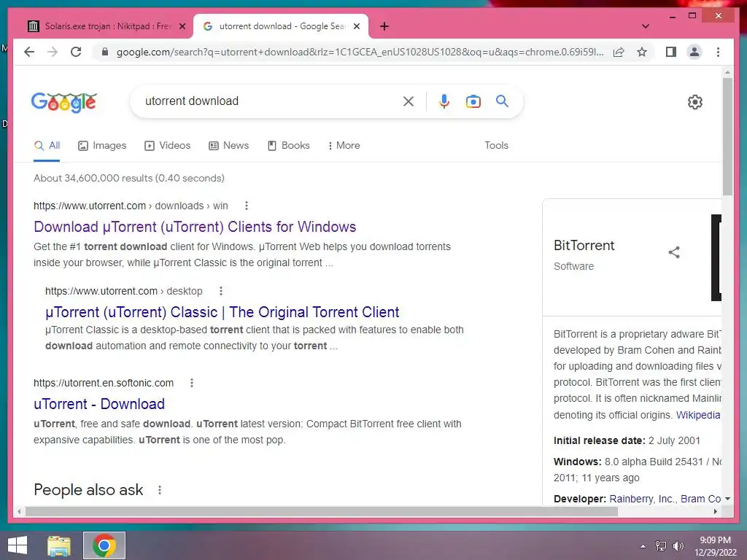Open uTorrent - Download softonic link
Viewport: 747px width, 560px height.
[x=99, y=404]
